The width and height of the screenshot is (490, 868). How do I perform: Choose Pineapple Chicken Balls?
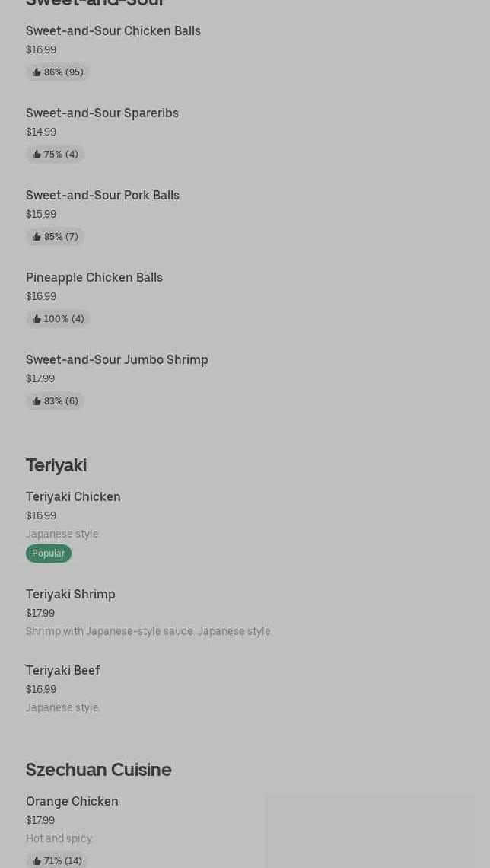pyautogui.click(x=94, y=277)
